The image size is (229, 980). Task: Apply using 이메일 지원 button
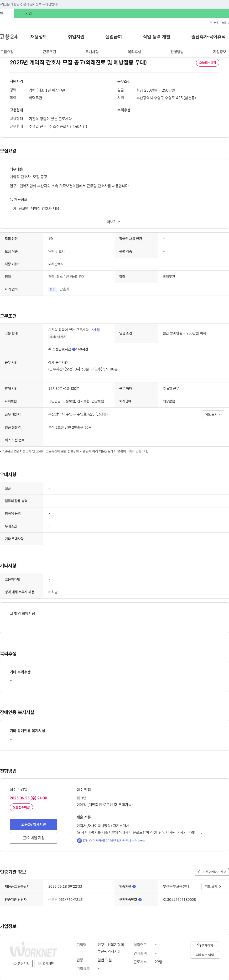(33, 838)
